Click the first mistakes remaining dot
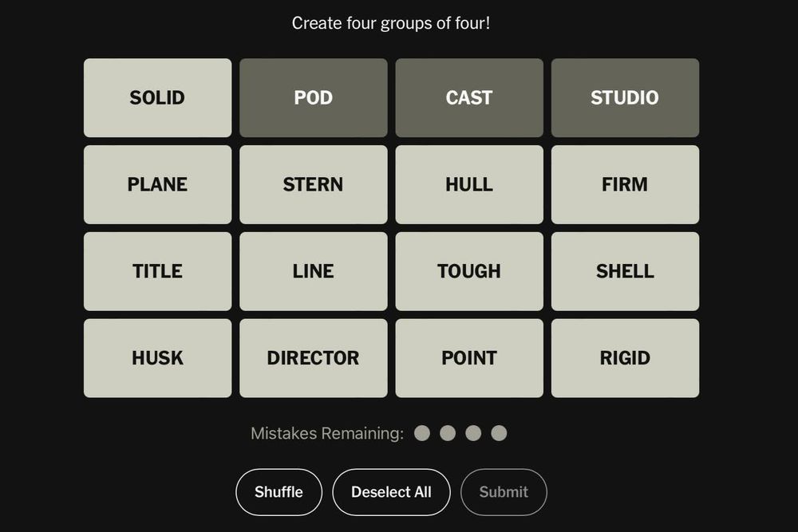Screen dimensions: 798x532 coord(422,433)
